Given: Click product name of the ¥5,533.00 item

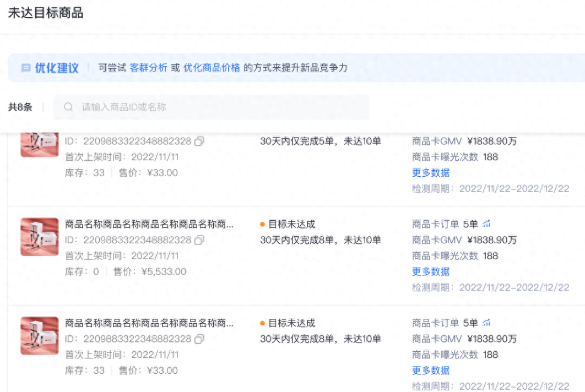Looking at the screenshot, I should [149, 224].
